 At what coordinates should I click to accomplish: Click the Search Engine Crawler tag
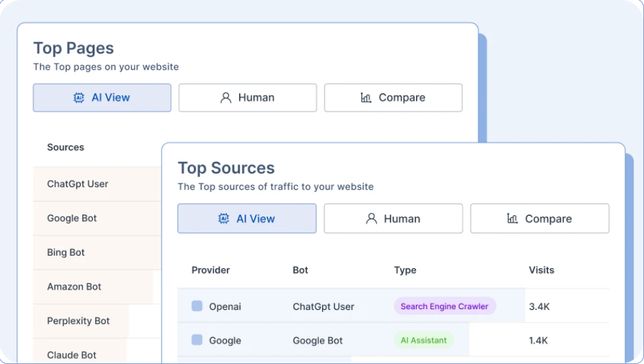[445, 307]
